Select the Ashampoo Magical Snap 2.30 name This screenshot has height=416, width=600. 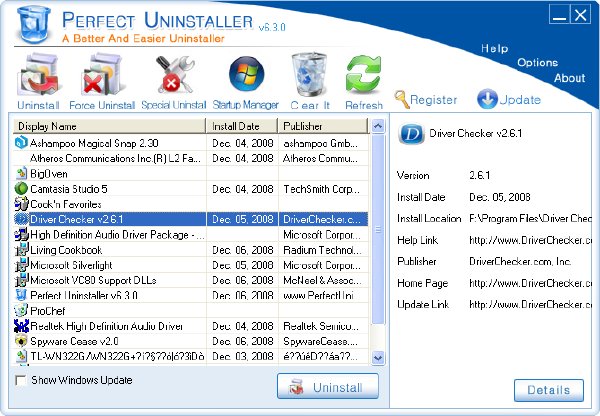94,143
